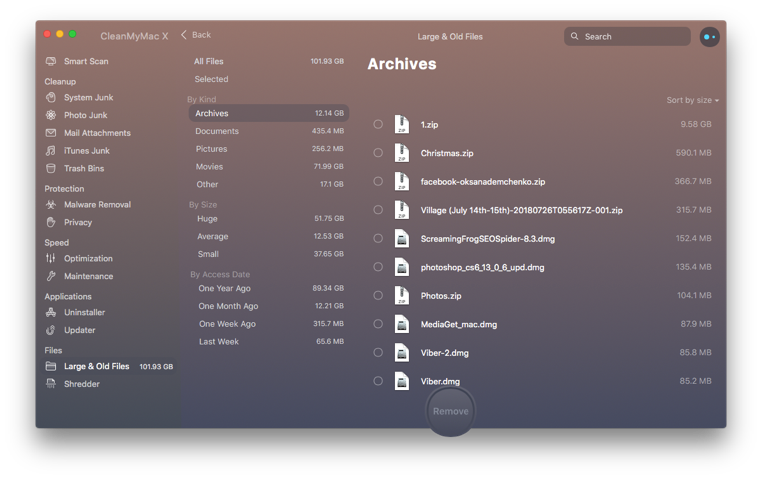Click the Malware Removal biohazard icon
The height and width of the screenshot is (478, 760).
[x=51, y=205]
